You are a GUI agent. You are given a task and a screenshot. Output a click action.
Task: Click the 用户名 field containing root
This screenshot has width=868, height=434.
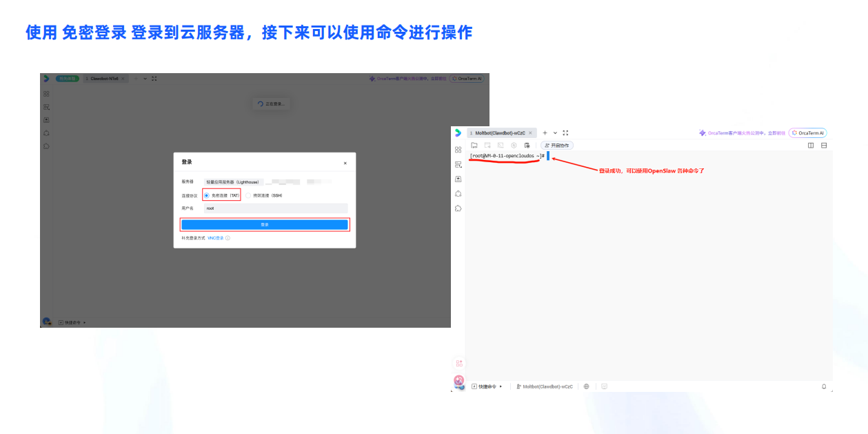click(276, 208)
